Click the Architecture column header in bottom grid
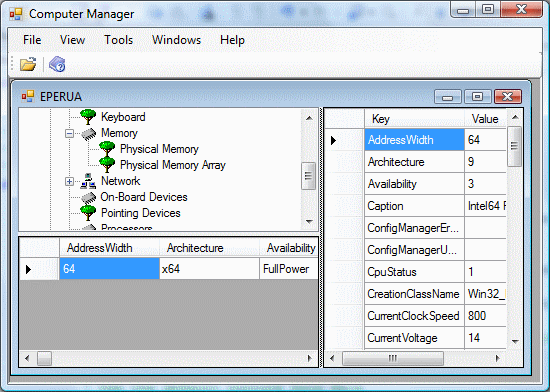Viewport: 550px width, 392px height. click(x=209, y=248)
